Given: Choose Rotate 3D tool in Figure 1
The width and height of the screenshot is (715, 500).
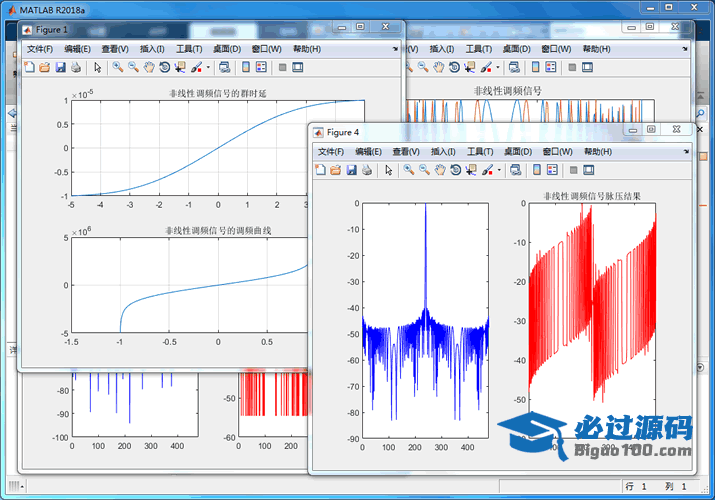Looking at the screenshot, I should (x=165, y=67).
